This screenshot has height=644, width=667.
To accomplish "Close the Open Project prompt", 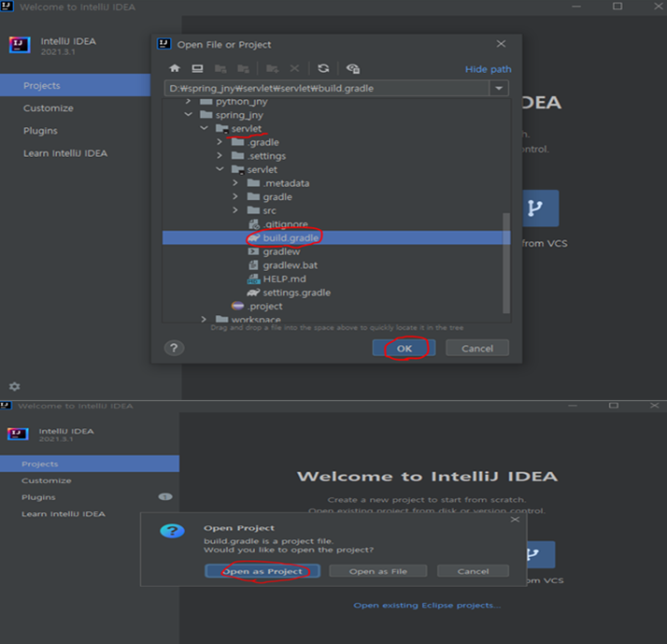I will coord(515,520).
